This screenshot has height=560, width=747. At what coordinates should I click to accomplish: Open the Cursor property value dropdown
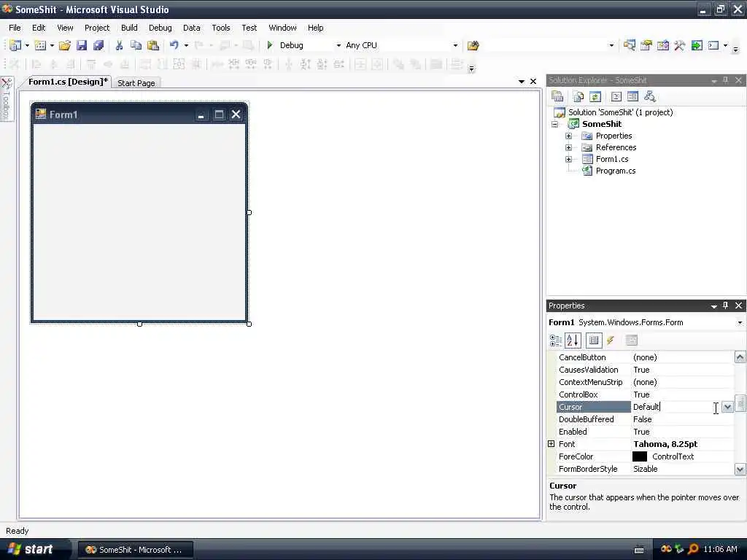pyautogui.click(x=727, y=407)
